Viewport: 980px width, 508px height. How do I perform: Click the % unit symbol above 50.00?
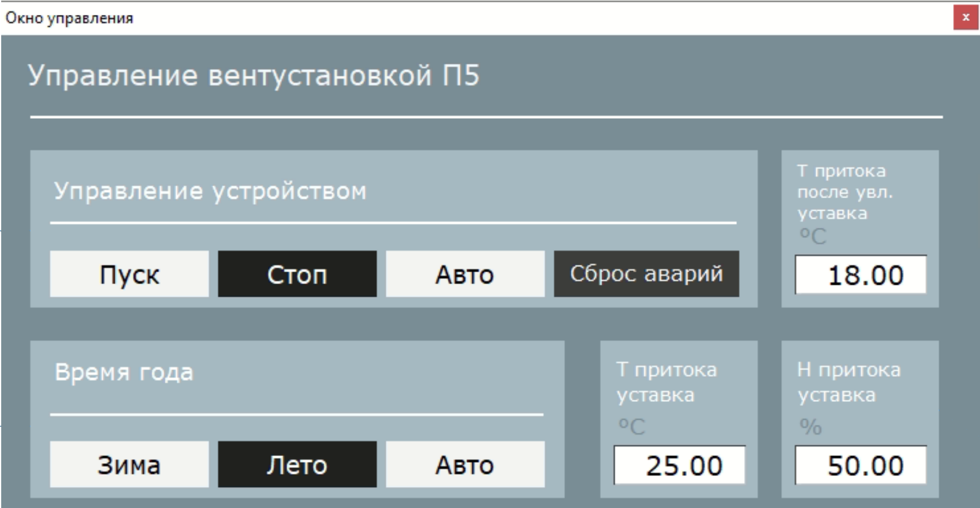(x=810, y=427)
